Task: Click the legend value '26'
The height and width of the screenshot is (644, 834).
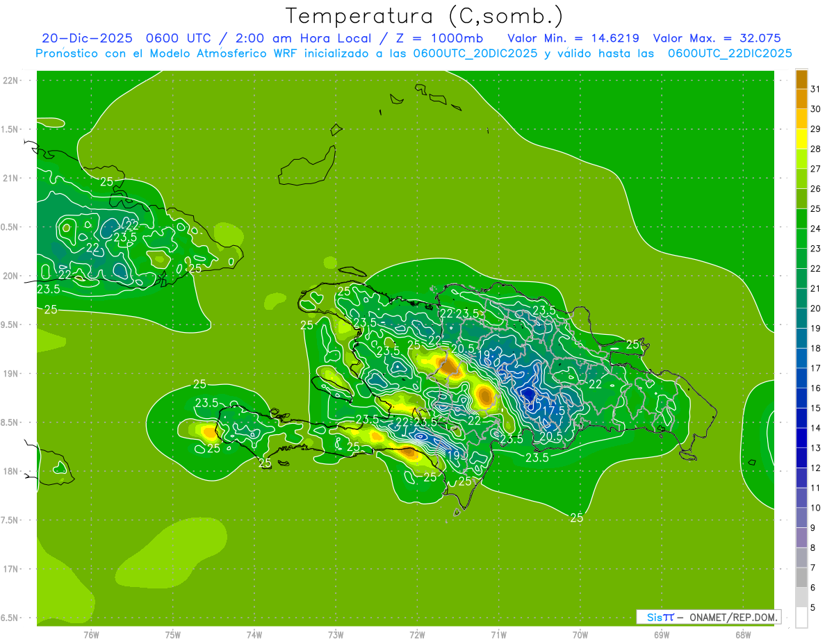Action: tap(816, 189)
